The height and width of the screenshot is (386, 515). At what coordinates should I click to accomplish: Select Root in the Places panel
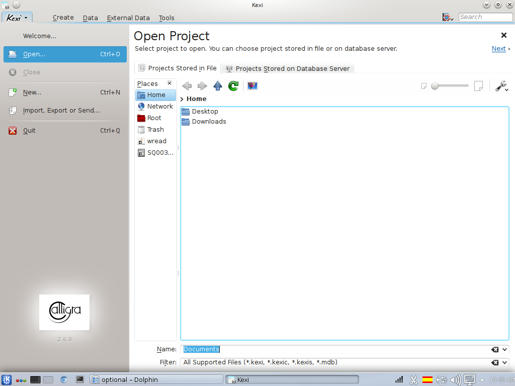coord(156,118)
